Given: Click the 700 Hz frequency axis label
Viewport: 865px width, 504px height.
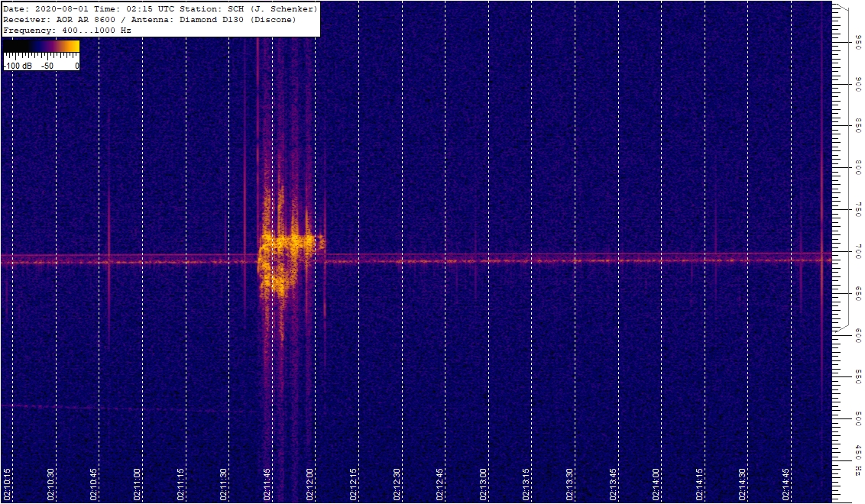Looking at the screenshot, I should point(858,250).
